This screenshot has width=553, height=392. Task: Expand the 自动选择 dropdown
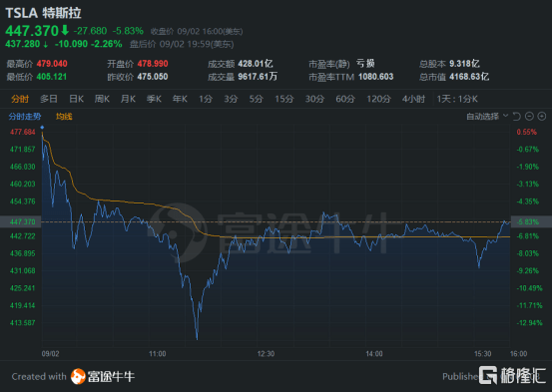tap(487, 117)
